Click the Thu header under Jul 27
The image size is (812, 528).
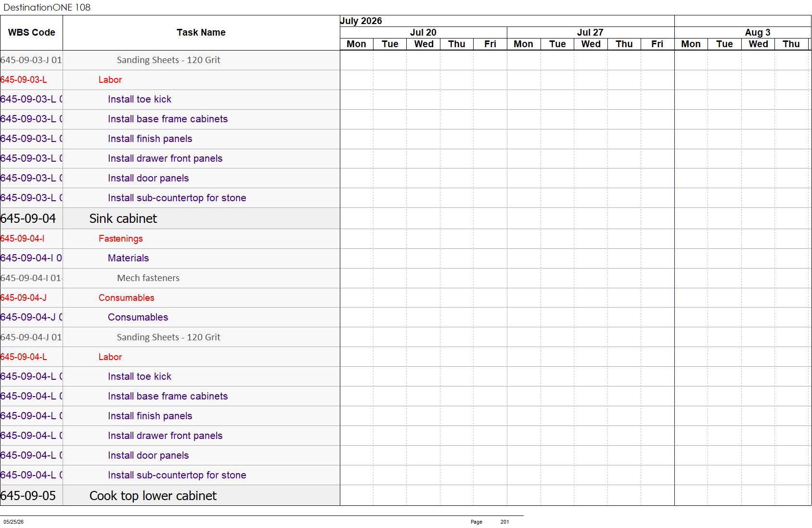tap(624, 44)
